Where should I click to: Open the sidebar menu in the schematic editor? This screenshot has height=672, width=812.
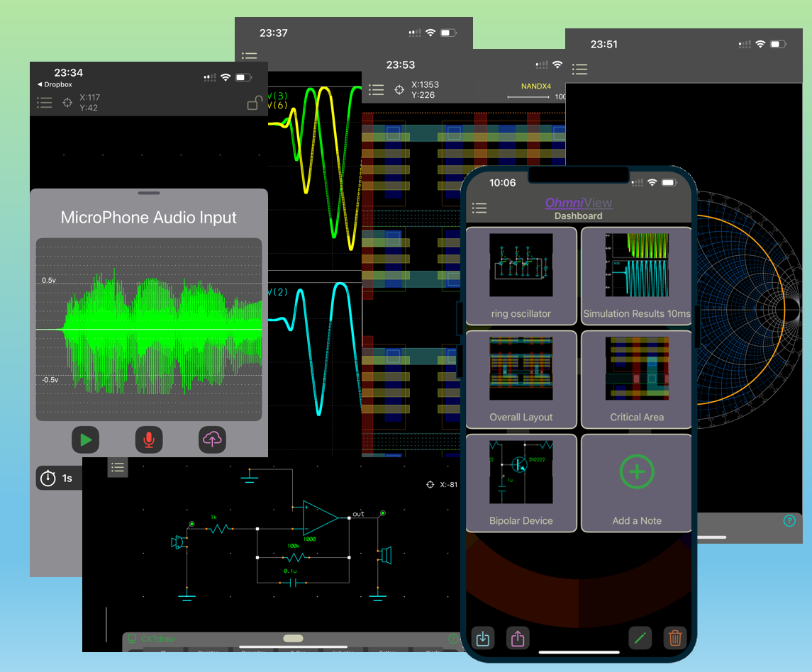118,467
